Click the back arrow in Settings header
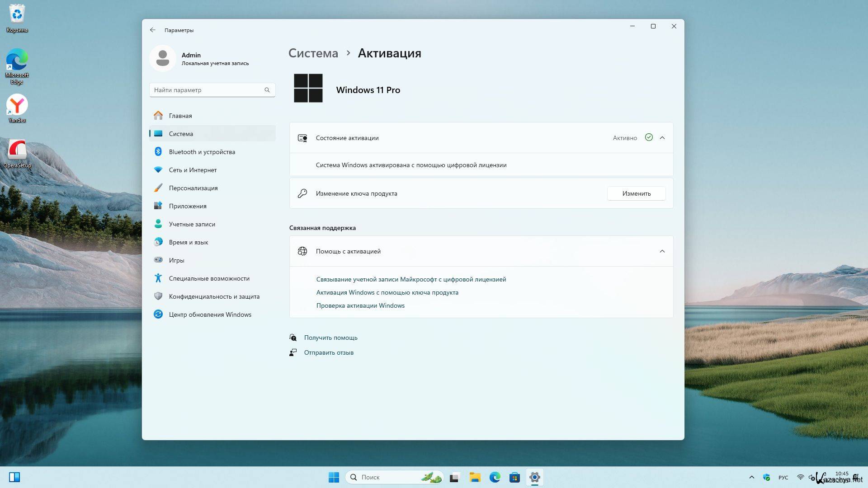This screenshot has height=488, width=868. [x=153, y=30]
